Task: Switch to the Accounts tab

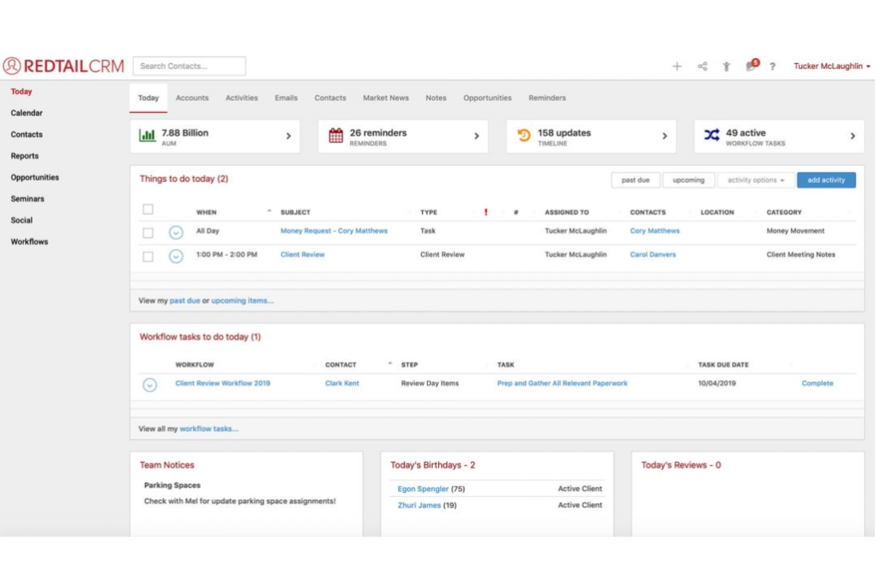Action: click(x=192, y=98)
